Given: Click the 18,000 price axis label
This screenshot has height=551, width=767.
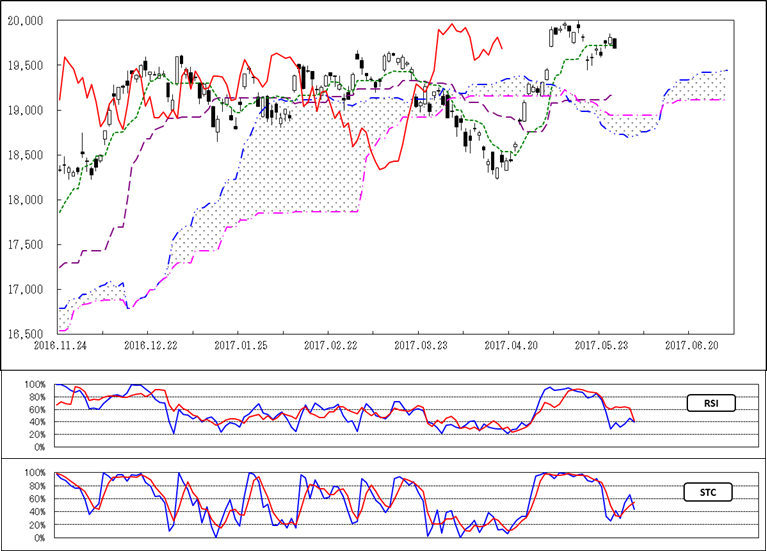Looking at the screenshot, I should pyautogui.click(x=25, y=200).
